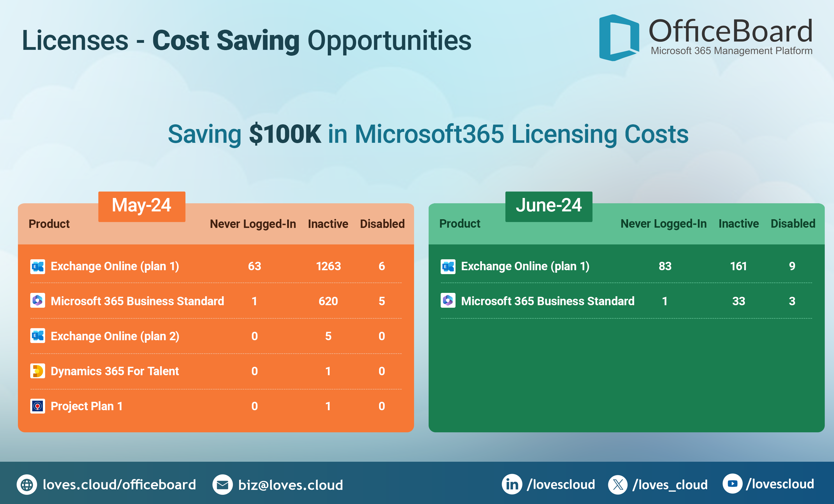Click the Dynamics 365 For Talent icon
The width and height of the screenshot is (834, 504).
(x=38, y=371)
